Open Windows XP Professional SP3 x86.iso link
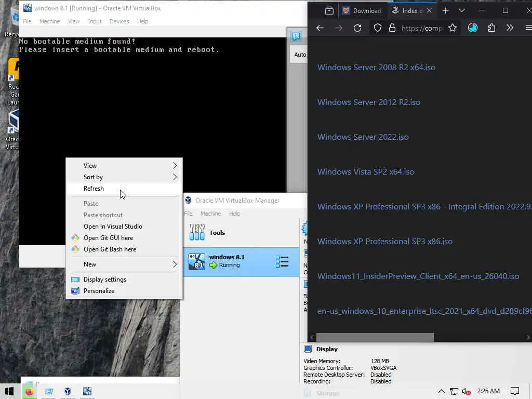Image resolution: width=532 pixels, height=399 pixels. pos(385,241)
